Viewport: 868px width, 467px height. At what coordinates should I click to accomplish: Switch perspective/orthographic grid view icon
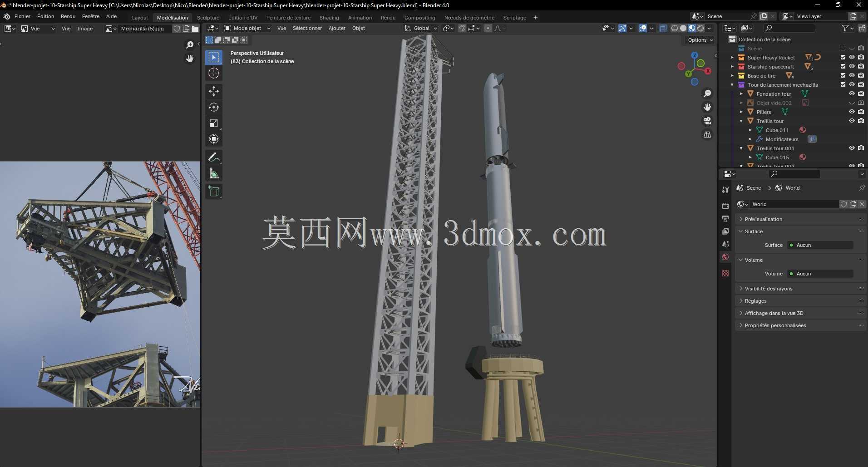click(707, 134)
